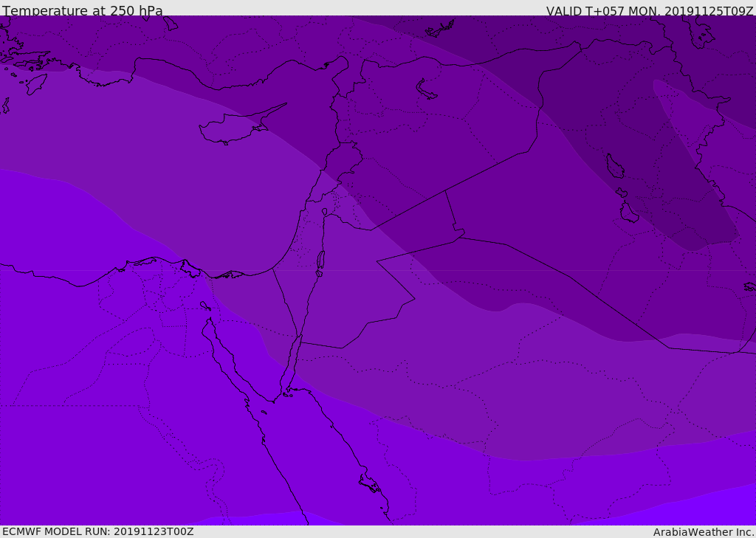Click the Syria-Jordan-Iraq border tripoint
This screenshot has width=756, height=538.
(445, 190)
